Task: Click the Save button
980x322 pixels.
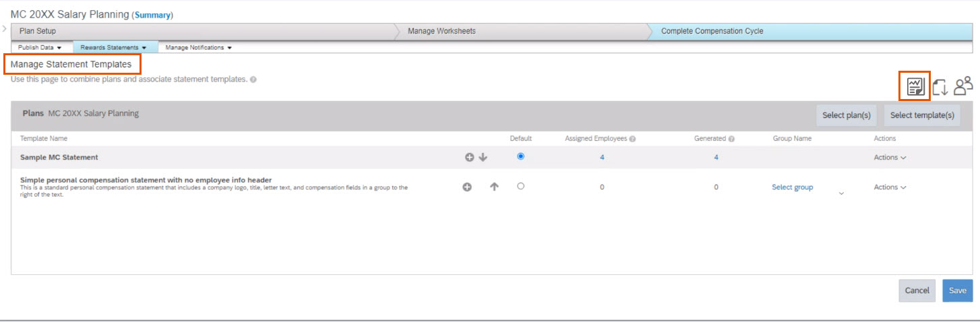Action: 957,290
